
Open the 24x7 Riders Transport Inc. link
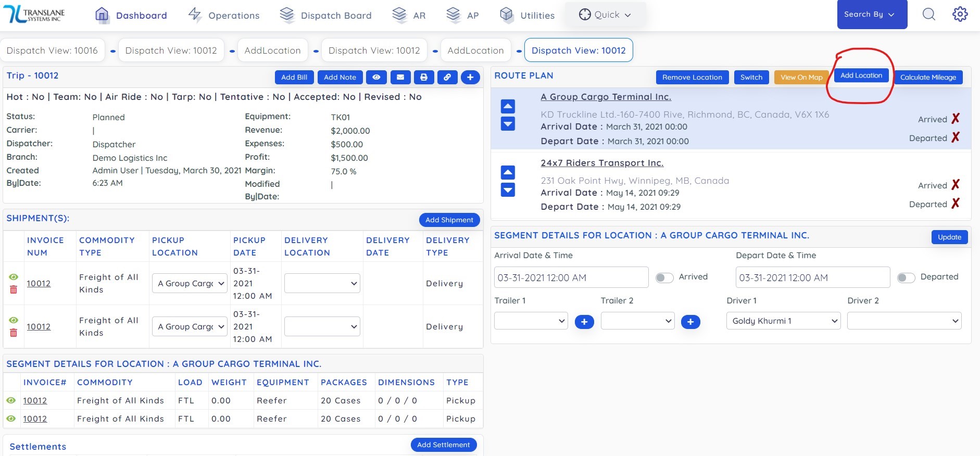click(602, 163)
